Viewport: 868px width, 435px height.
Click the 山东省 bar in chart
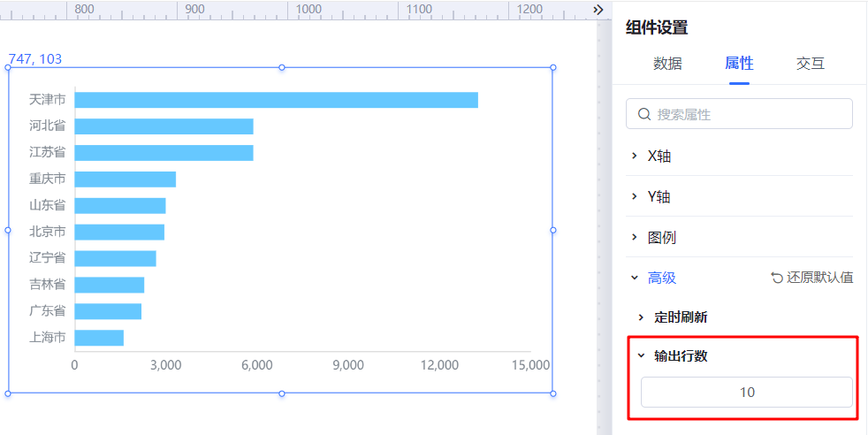pyautogui.click(x=120, y=206)
